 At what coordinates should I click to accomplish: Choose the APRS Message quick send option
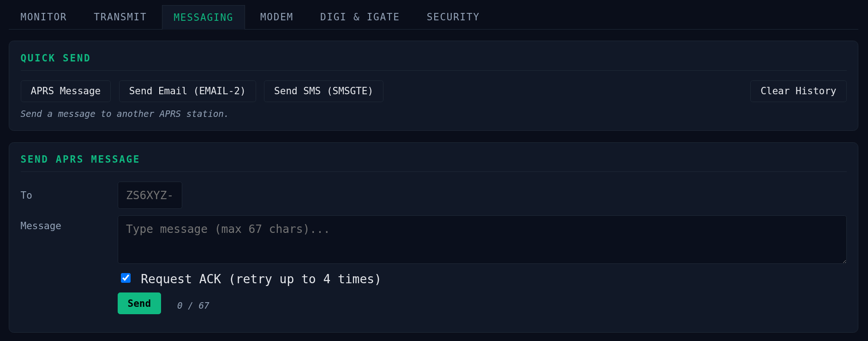66,91
